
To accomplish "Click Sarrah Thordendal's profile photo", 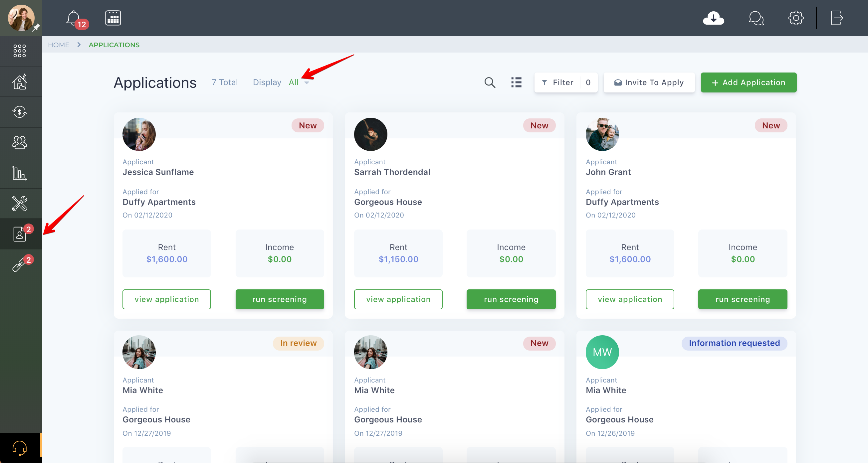I will pos(371,134).
